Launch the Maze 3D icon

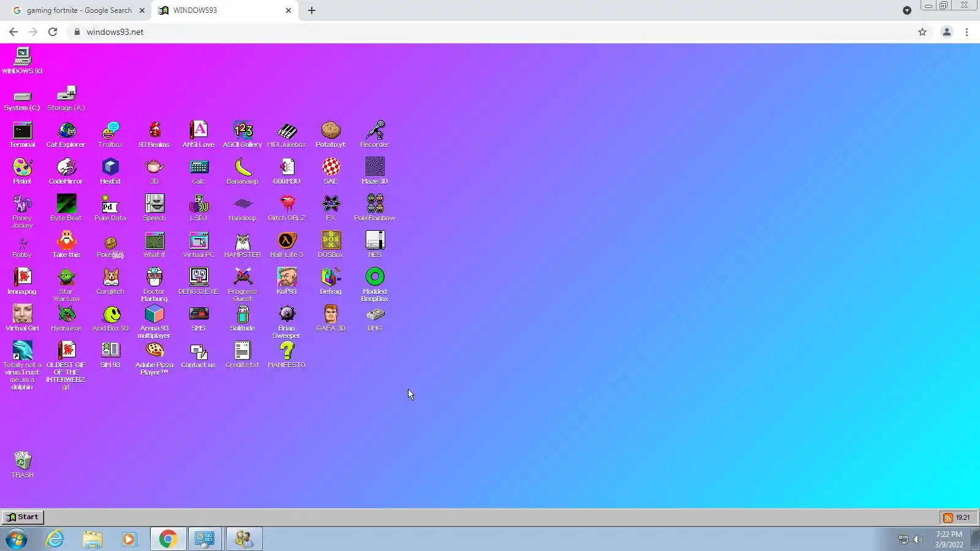click(375, 171)
